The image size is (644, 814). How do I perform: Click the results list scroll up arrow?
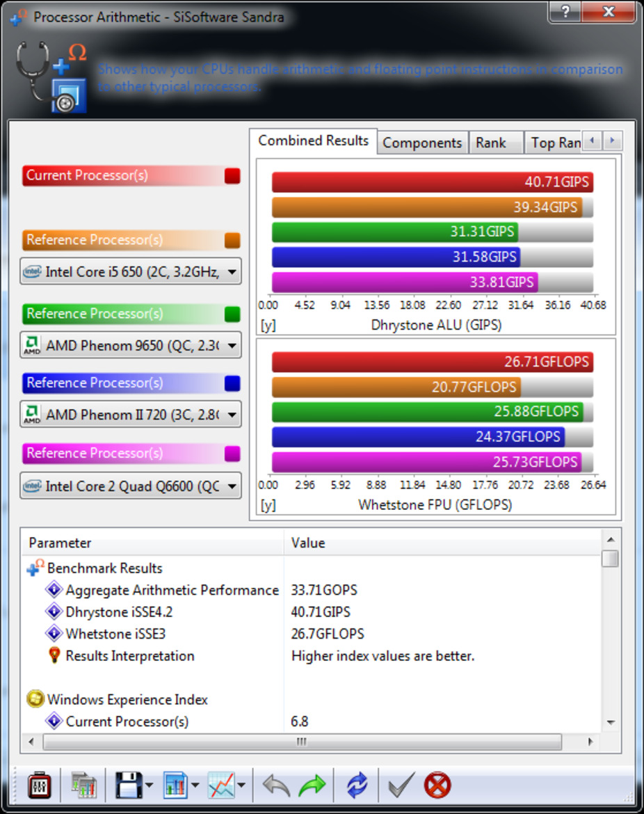[611, 539]
